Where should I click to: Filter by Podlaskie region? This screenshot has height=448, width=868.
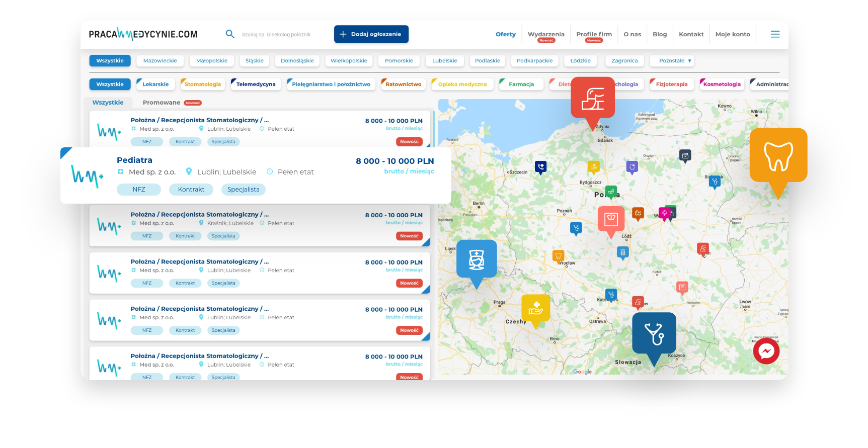pos(488,61)
